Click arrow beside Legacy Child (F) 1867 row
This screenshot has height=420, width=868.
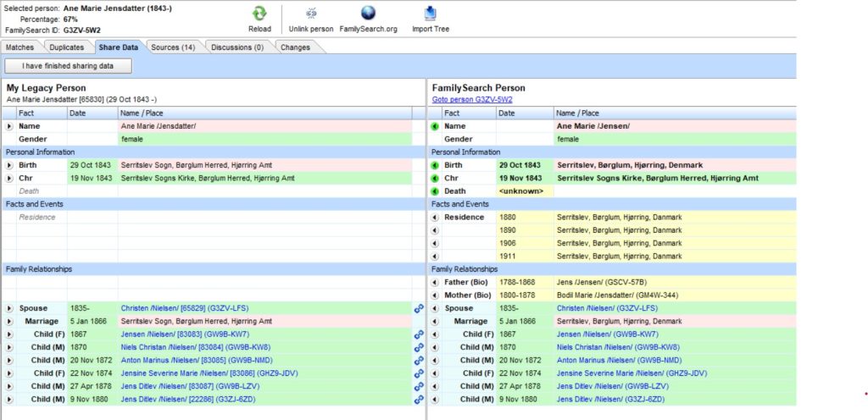(8, 334)
